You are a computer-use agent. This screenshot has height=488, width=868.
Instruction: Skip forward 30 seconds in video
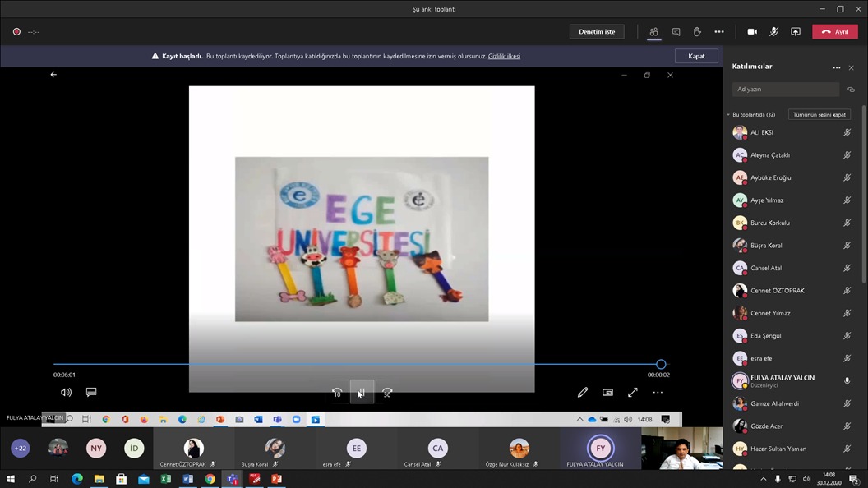387,393
